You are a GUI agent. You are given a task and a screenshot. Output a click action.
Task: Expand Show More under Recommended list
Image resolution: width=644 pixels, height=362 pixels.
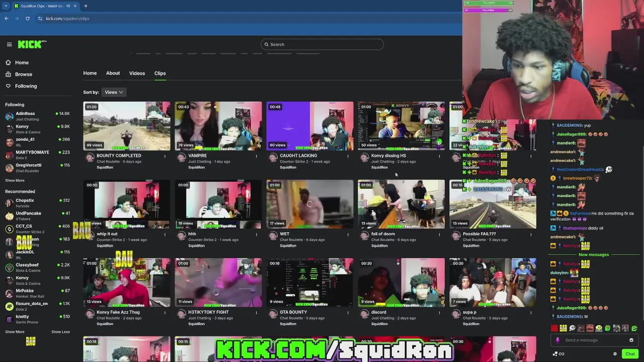[15, 332]
